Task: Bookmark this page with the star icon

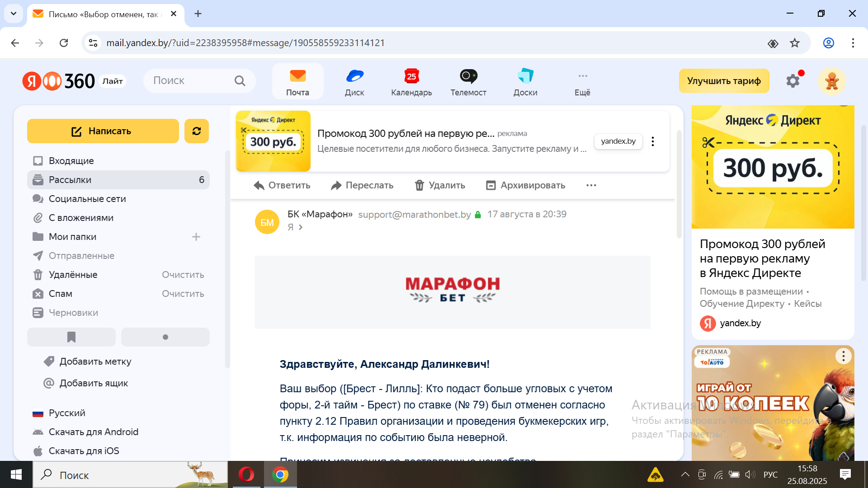Action: [x=795, y=43]
